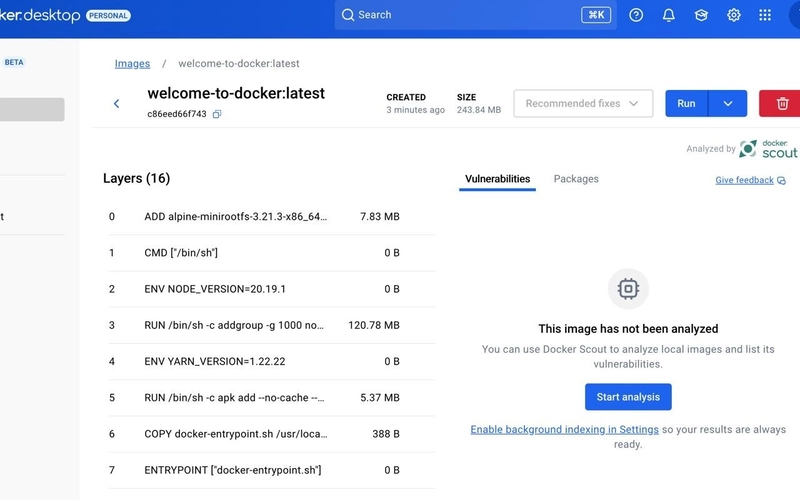Viewport: 800px width, 500px height.
Task: Select layer 3 RUN addgroup -g 1000
Action: click(x=271, y=326)
